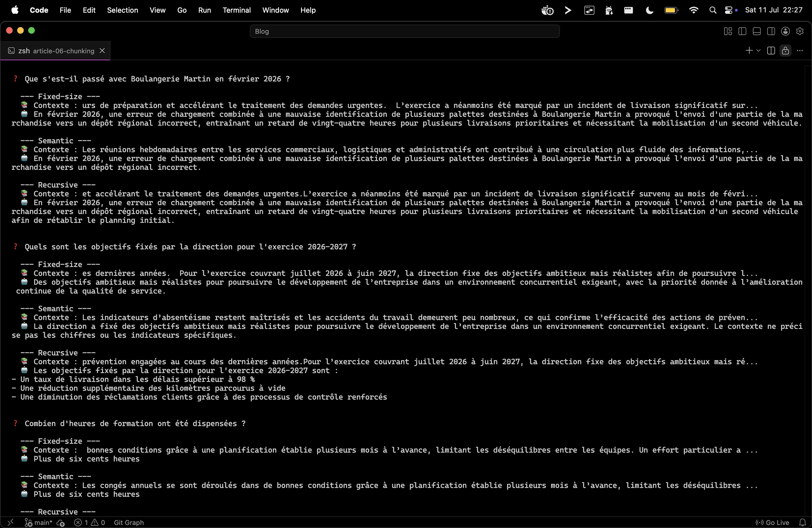Open the warning count in status bar

coord(98,522)
